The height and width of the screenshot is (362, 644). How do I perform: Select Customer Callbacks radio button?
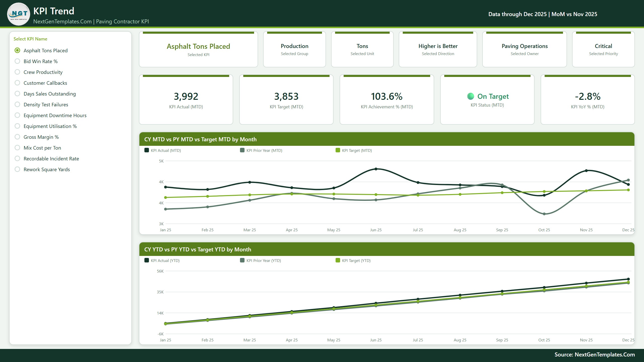[17, 83]
